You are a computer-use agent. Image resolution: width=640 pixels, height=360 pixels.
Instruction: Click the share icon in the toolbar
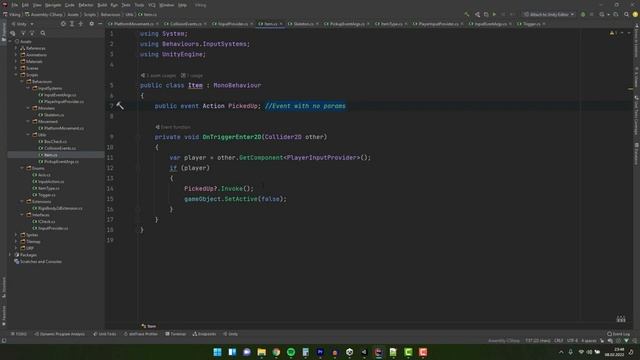pos(477,14)
